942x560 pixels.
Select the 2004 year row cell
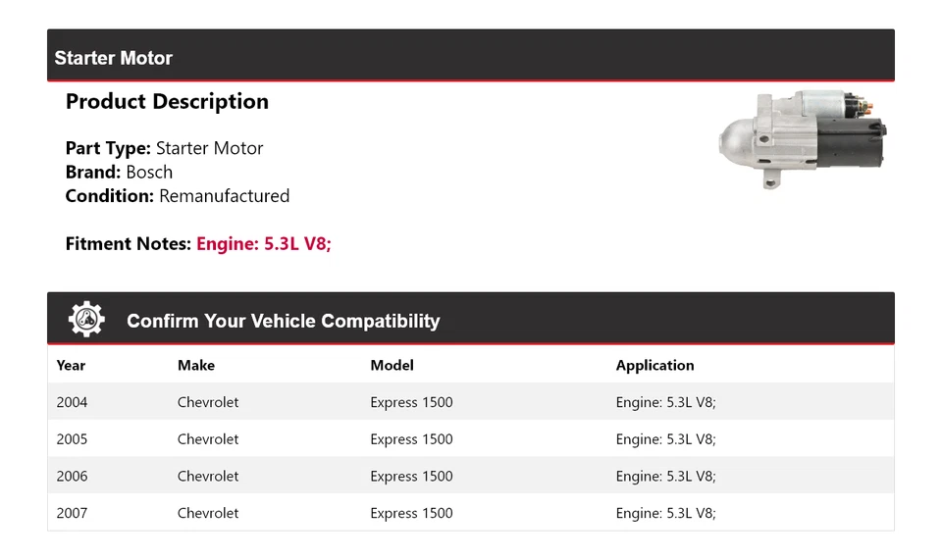coord(72,402)
